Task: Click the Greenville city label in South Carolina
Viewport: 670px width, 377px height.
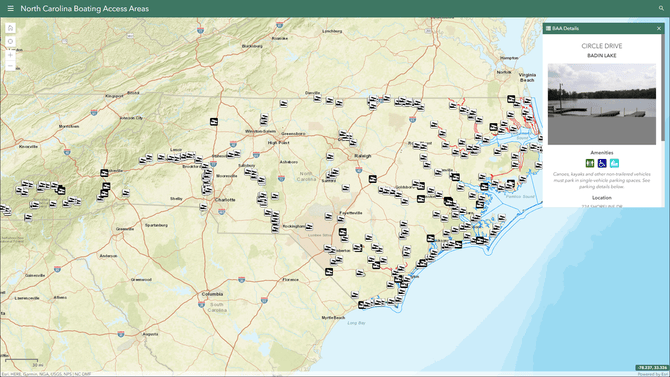Action: pos(125,229)
